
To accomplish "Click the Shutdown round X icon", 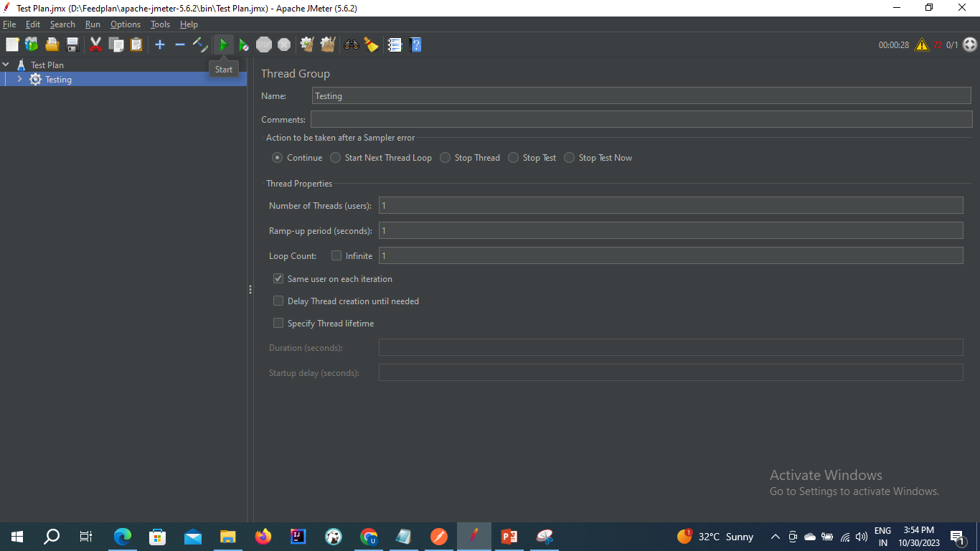I will click(284, 44).
